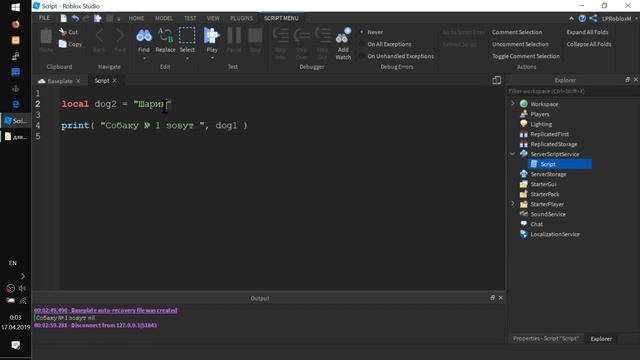Undock the Output panel
The image size is (640, 360).
pyautogui.click(x=492, y=298)
